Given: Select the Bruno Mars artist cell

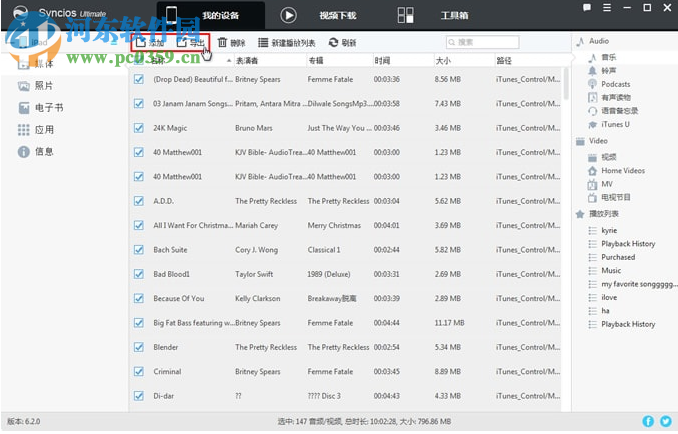Looking at the screenshot, I should pos(254,128).
